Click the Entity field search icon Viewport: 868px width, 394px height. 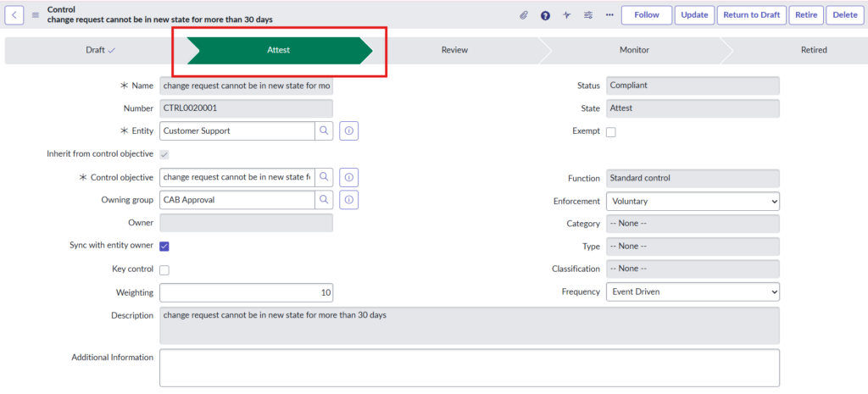pyautogui.click(x=324, y=131)
